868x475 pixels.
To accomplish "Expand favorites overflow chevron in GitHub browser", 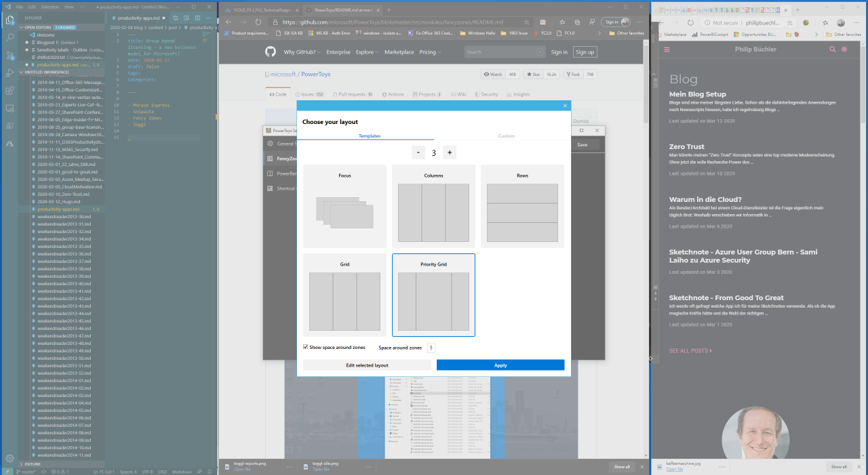I will coord(600,33).
